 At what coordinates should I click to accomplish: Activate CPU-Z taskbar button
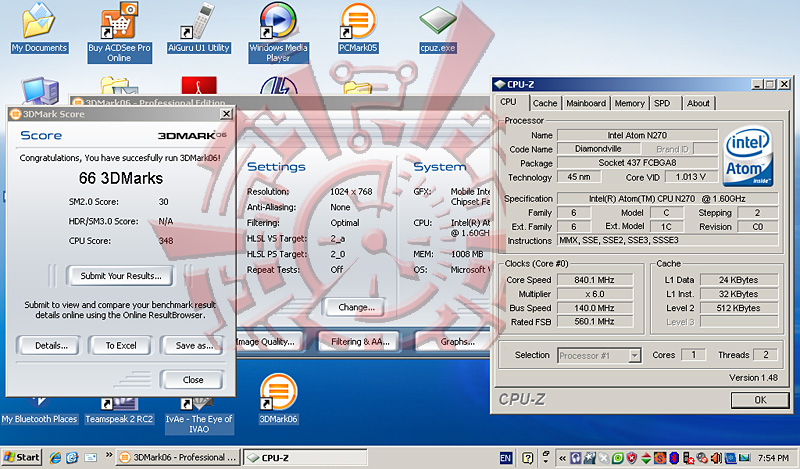pos(305,457)
